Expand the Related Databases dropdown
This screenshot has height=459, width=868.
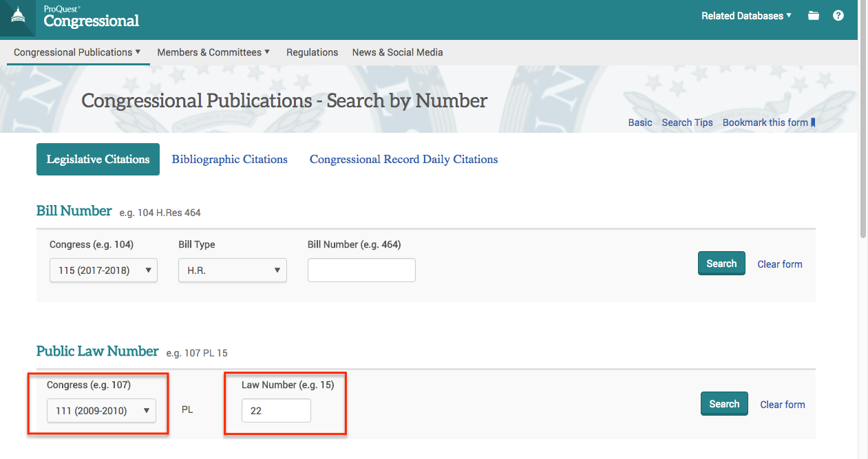(746, 16)
